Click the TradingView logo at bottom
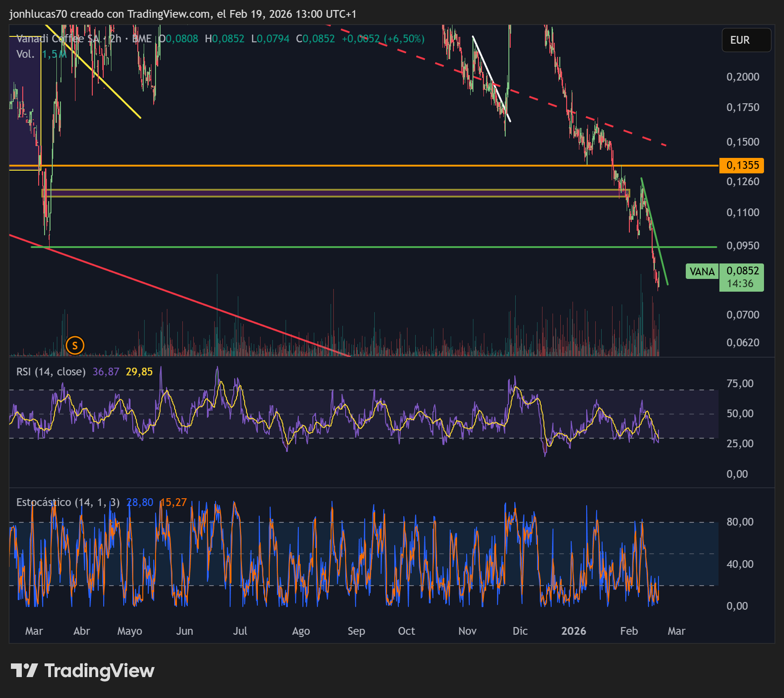 click(82, 671)
